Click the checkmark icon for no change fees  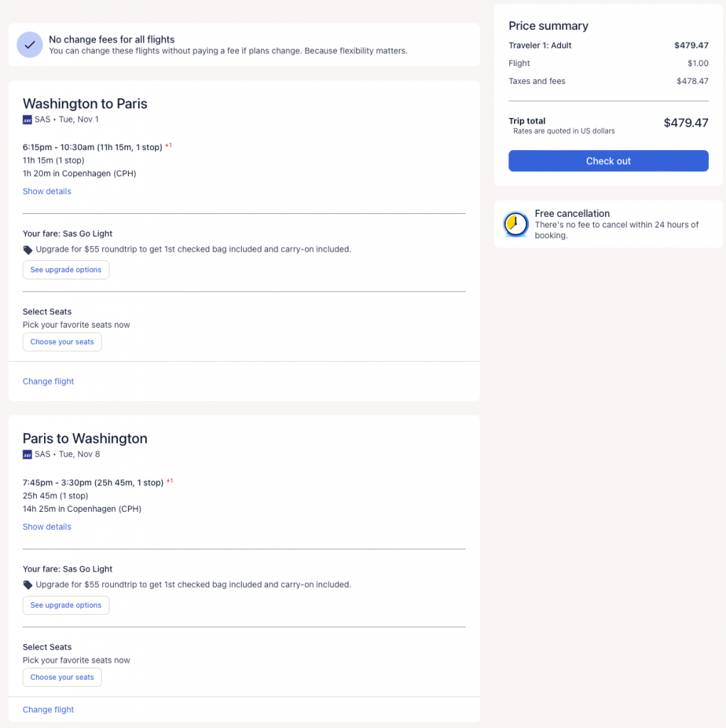30,45
